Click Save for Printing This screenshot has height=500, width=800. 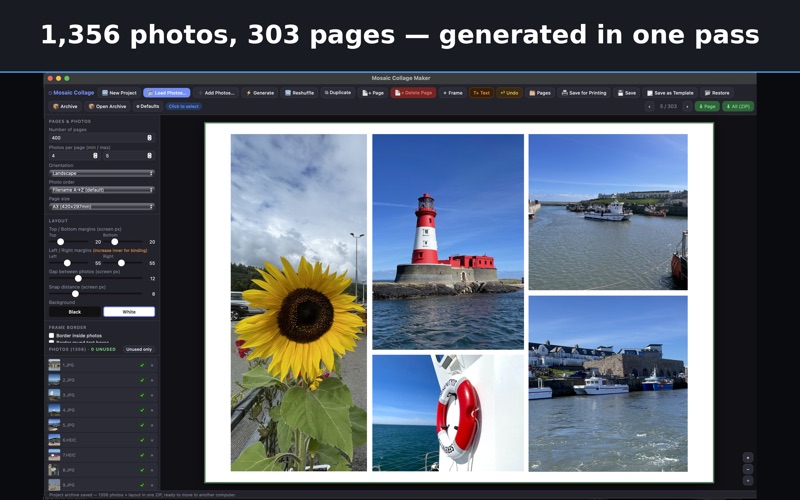click(x=584, y=93)
